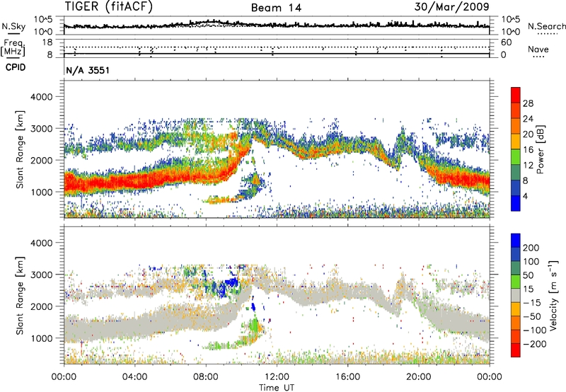Click the 18 MHz frequency tick label
This screenshot has width=566, height=392.
click(47, 42)
